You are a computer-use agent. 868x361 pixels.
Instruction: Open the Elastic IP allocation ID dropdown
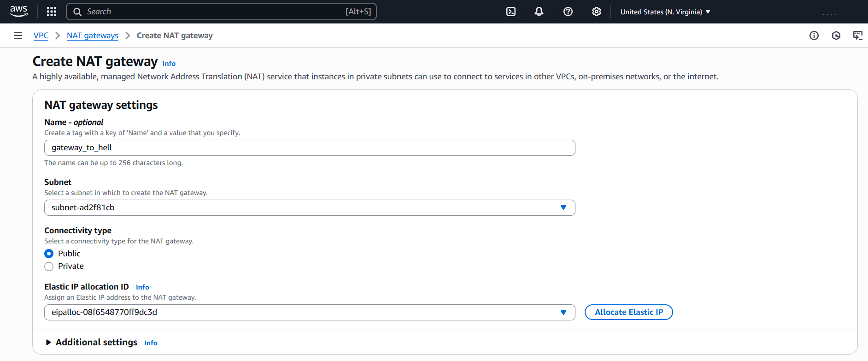coord(309,312)
